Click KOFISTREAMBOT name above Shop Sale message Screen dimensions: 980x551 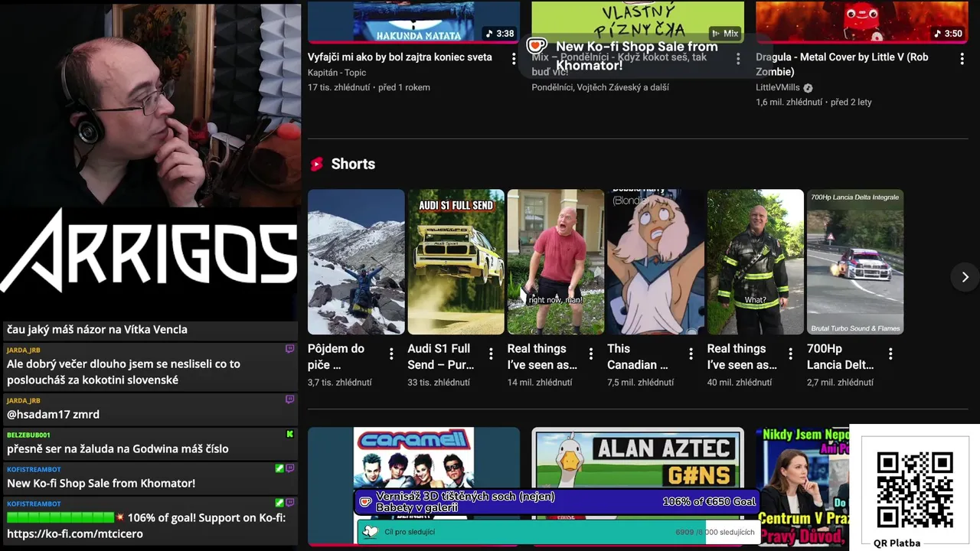click(34, 469)
